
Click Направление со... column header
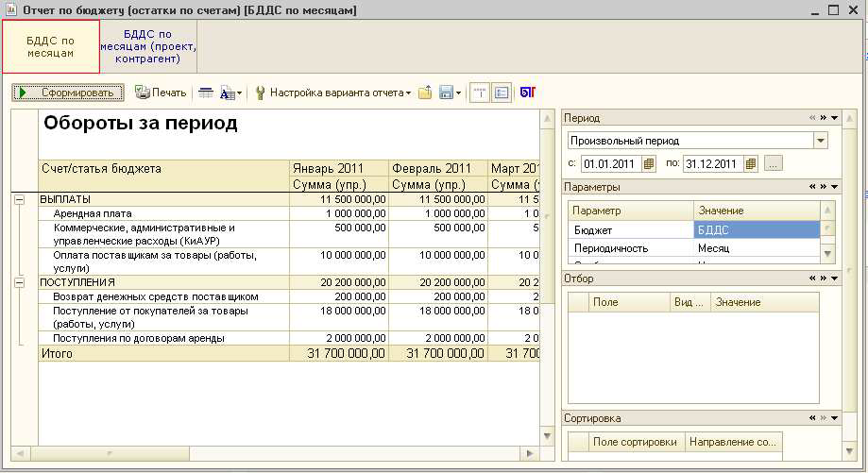pos(734,442)
